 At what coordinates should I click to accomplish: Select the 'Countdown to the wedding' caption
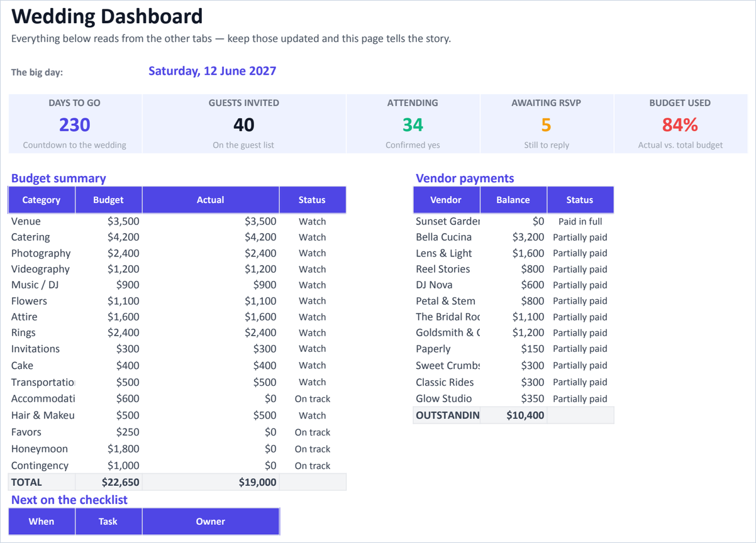tap(75, 145)
